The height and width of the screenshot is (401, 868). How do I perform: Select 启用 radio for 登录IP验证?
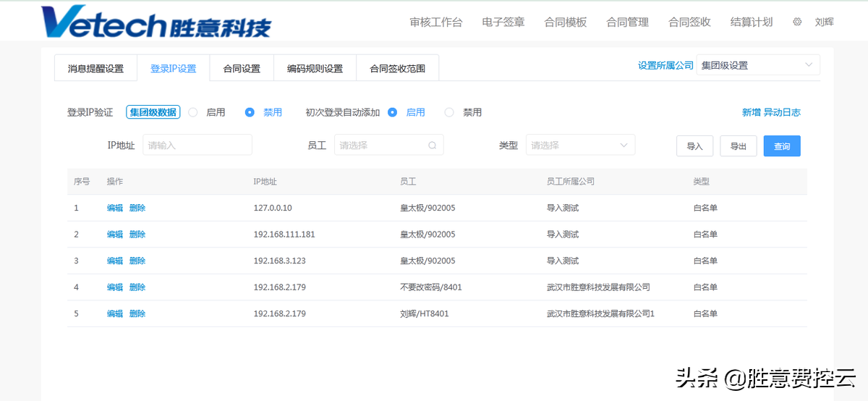pyautogui.click(x=193, y=112)
